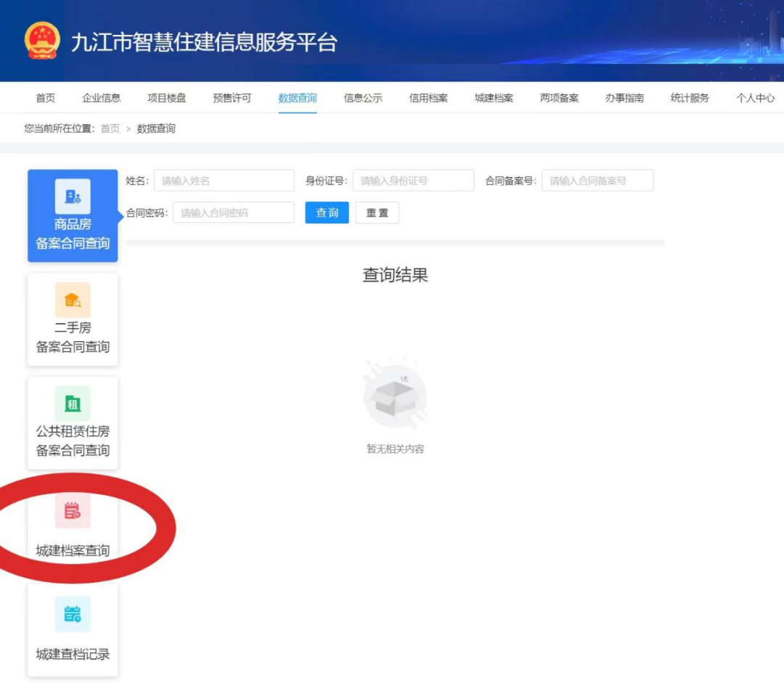Click the 查询结果 heading
The width and height of the screenshot is (784, 683).
tap(395, 275)
